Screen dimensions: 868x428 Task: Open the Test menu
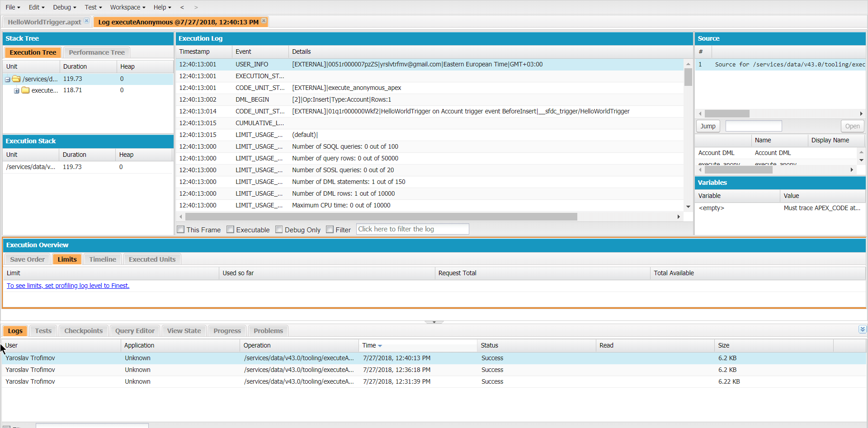click(93, 7)
